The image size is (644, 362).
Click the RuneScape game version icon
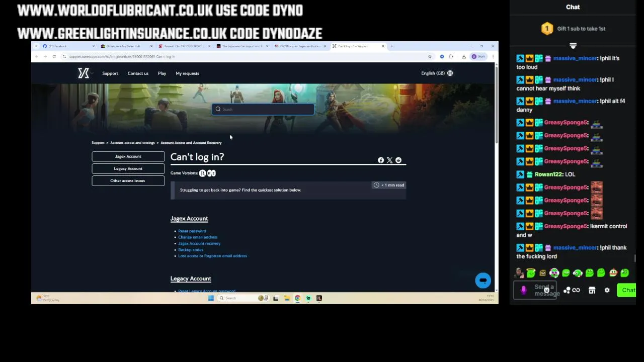[x=203, y=173]
